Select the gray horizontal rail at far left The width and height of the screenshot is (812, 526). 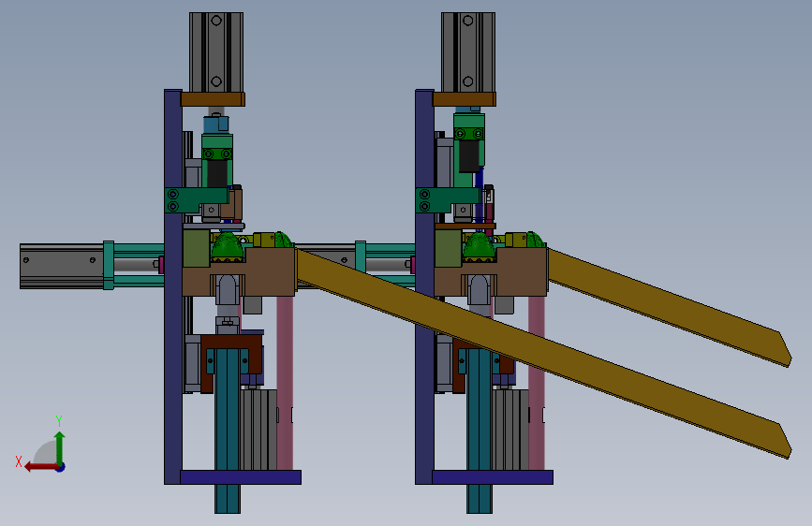pyautogui.click(x=61, y=266)
